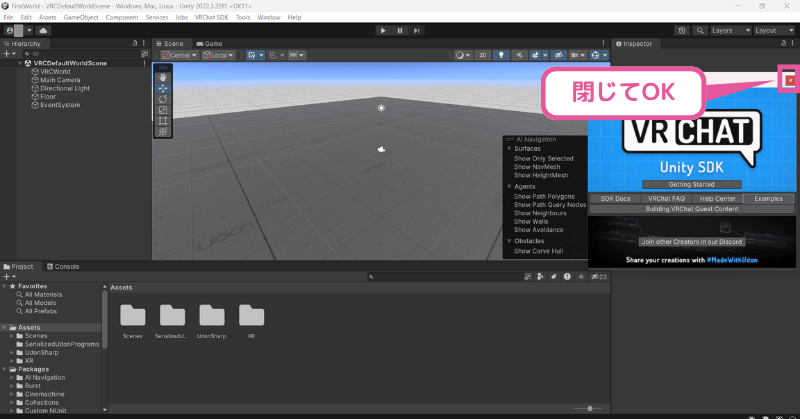800x419 pixels.
Task: Click Building VRChat Quest Content
Action: [x=692, y=209]
